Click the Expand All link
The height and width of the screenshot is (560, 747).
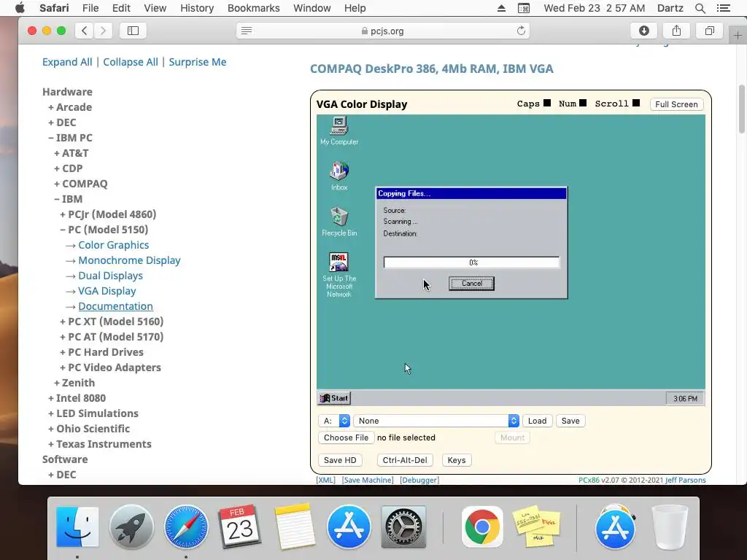point(67,62)
